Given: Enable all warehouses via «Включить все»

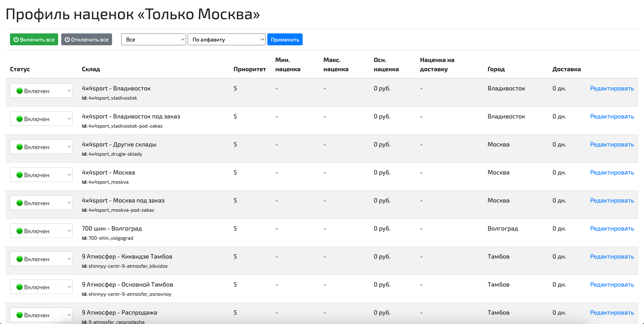Looking at the screenshot, I should (x=34, y=39).
